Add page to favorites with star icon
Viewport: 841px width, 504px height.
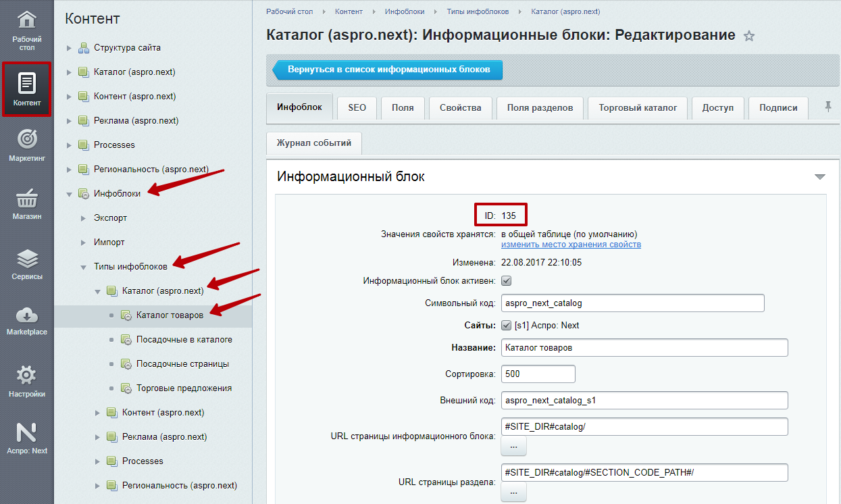748,36
